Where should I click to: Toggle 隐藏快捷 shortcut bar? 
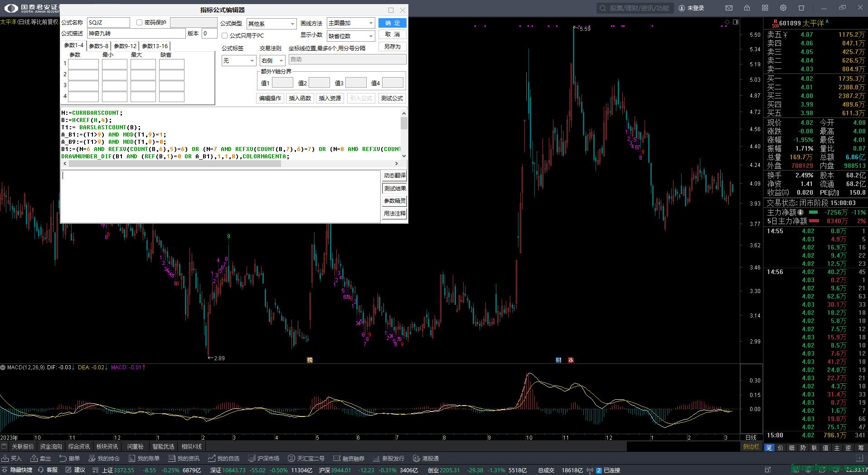pyautogui.click(x=17, y=470)
